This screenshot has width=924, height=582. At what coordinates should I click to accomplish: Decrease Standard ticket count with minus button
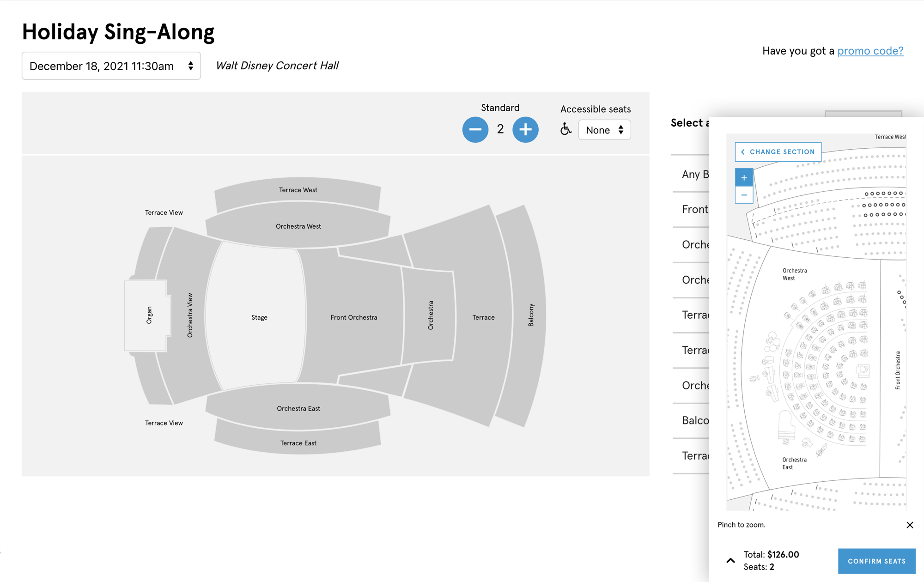pyautogui.click(x=475, y=130)
